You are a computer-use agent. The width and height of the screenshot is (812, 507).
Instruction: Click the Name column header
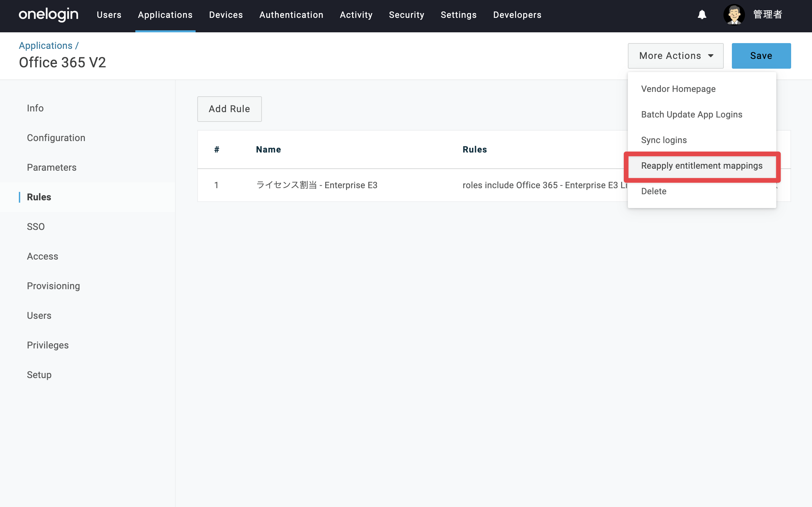268,149
